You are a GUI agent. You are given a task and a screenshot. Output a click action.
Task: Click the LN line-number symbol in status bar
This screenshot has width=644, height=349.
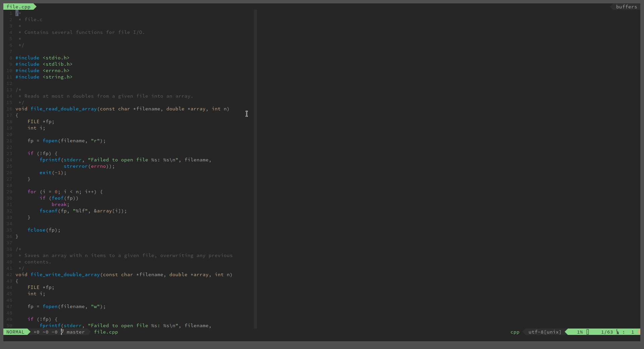[618, 332]
